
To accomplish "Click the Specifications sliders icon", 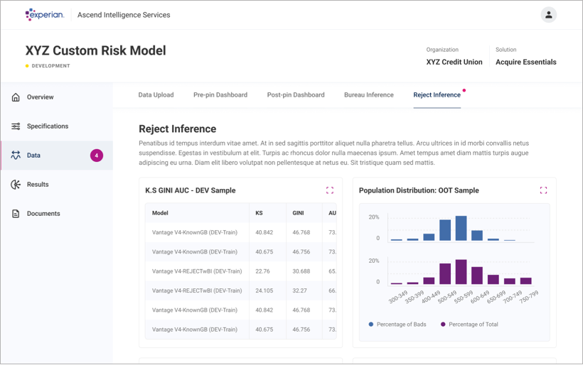I will pyautogui.click(x=16, y=126).
